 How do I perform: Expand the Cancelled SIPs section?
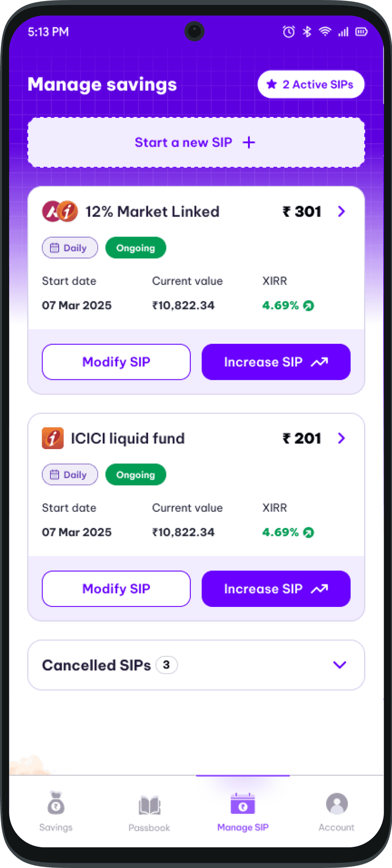point(339,665)
